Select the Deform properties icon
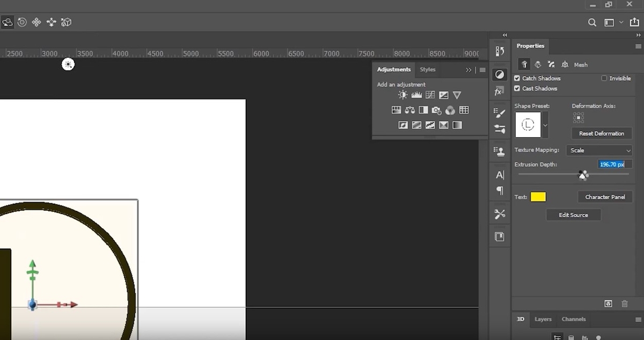The width and height of the screenshot is (644, 340). tap(538, 64)
